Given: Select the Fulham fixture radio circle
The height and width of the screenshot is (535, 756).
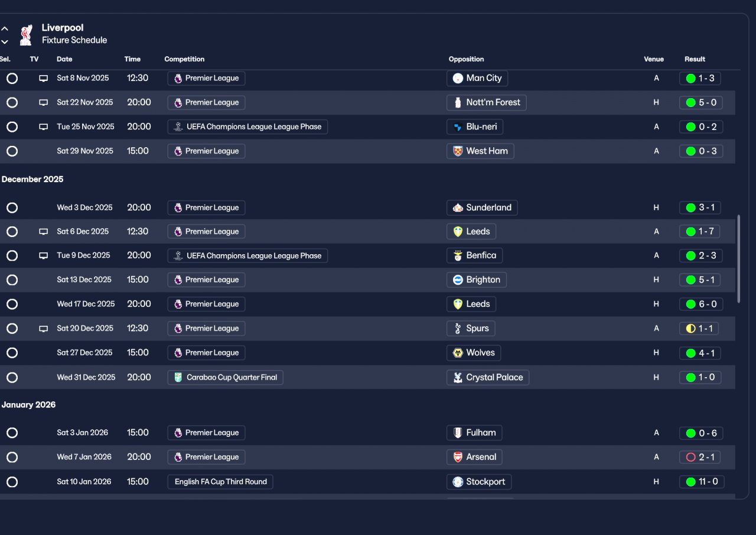Looking at the screenshot, I should [x=12, y=433].
